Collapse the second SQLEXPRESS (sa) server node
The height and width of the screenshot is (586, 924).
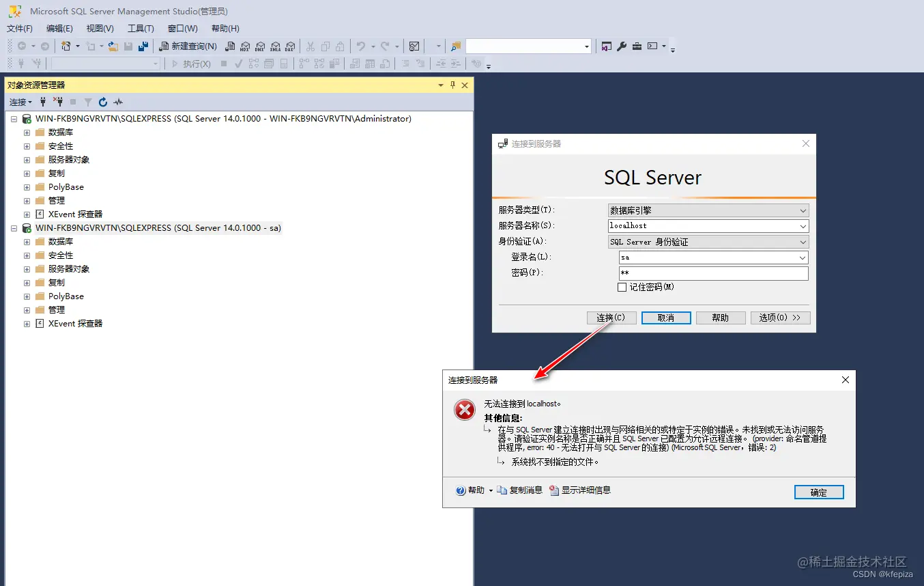click(14, 228)
